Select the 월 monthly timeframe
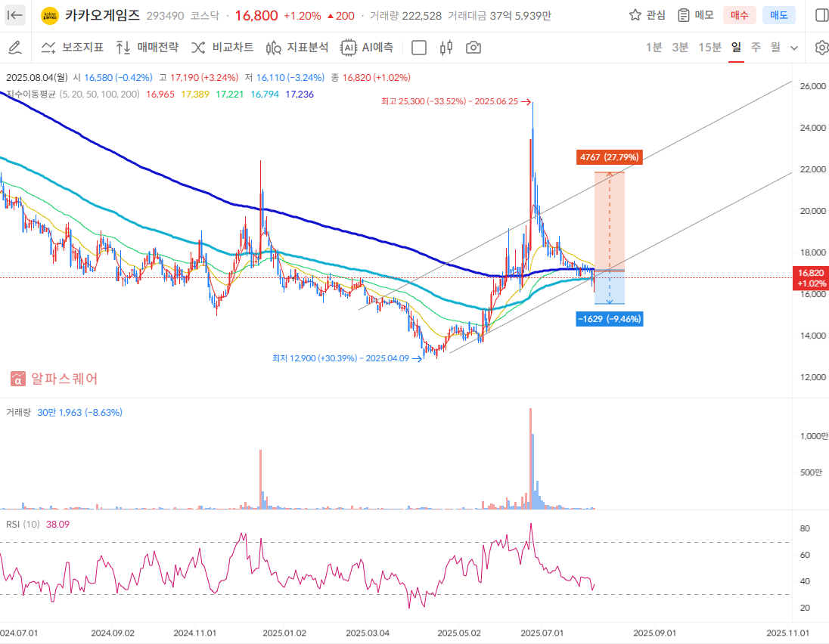 point(775,48)
